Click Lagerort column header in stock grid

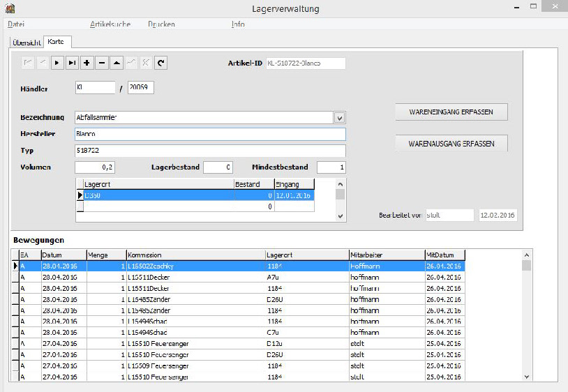pos(158,184)
